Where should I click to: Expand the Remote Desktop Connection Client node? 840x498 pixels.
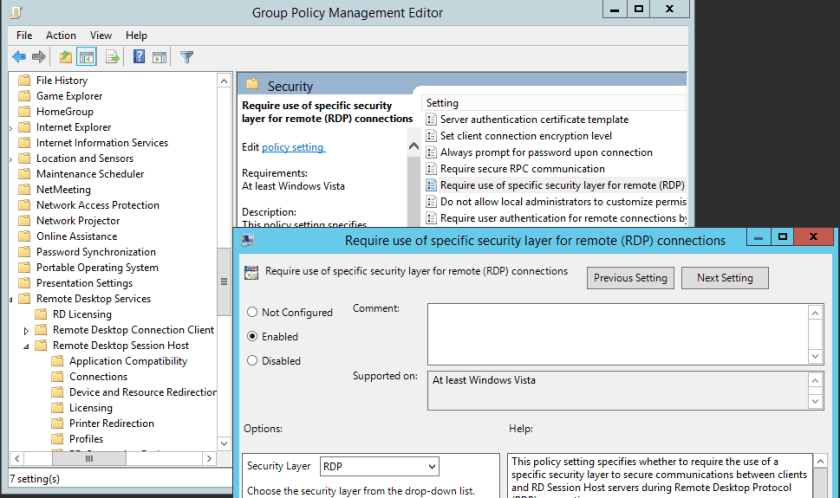[27, 330]
